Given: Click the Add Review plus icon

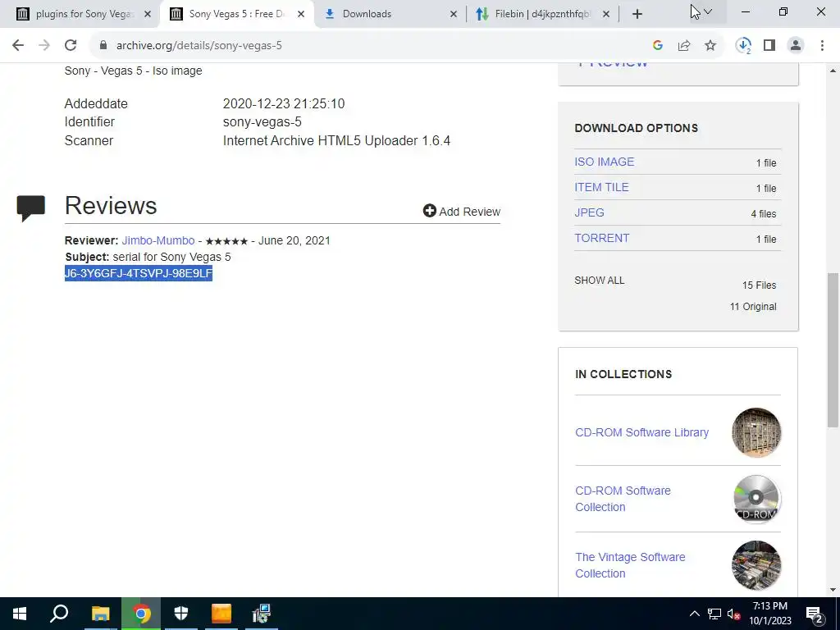Looking at the screenshot, I should [x=429, y=211].
